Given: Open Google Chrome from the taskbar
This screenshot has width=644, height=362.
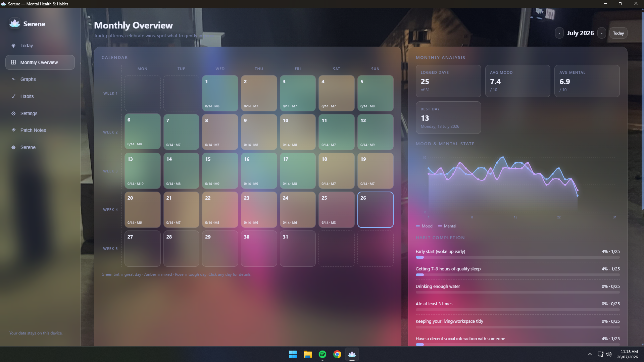Looking at the screenshot, I should click(x=337, y=354).
